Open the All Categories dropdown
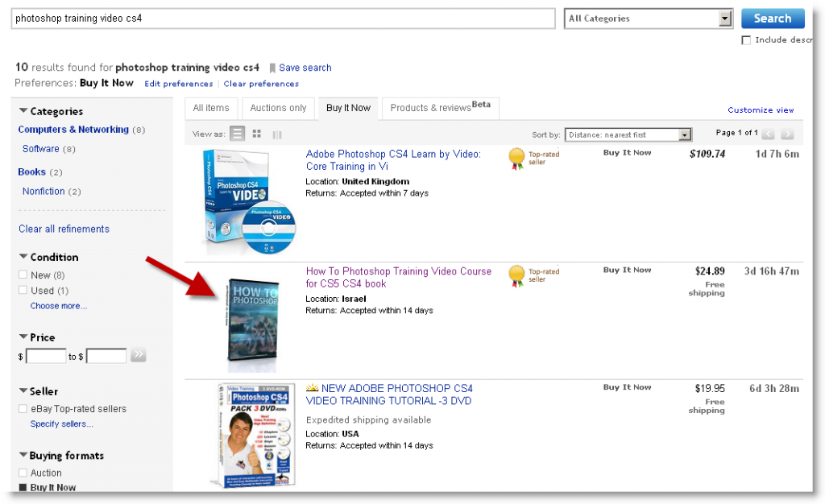 [649, 19]
